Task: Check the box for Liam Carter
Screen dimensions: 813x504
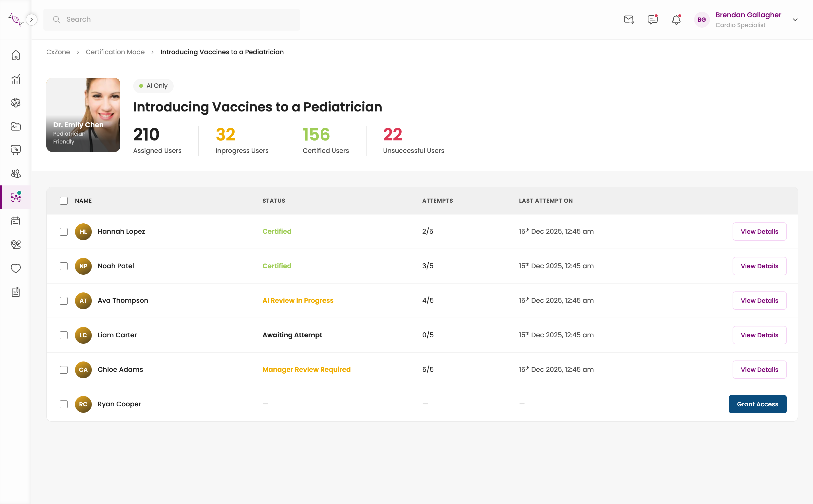Action: click(63, 335)
